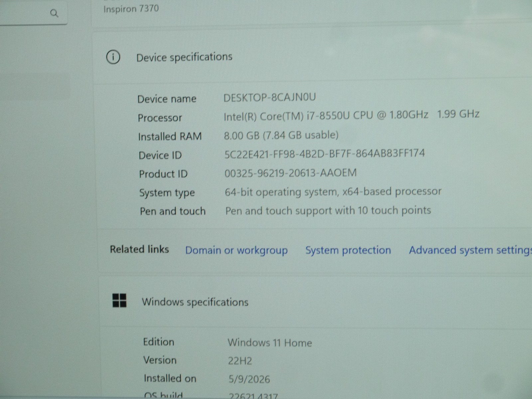
Task: Select Product ID 00325-96219-20613-AAOEM
Action: 291,173
